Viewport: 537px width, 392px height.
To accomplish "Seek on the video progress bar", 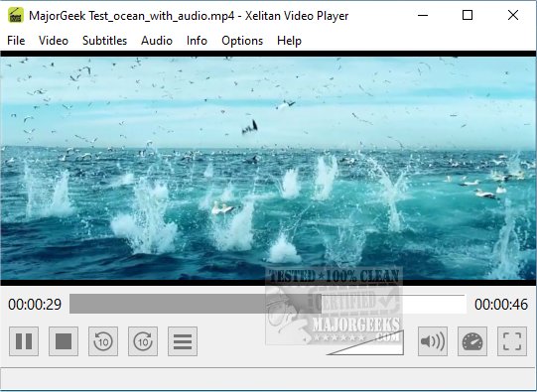I will pos(268,304).
